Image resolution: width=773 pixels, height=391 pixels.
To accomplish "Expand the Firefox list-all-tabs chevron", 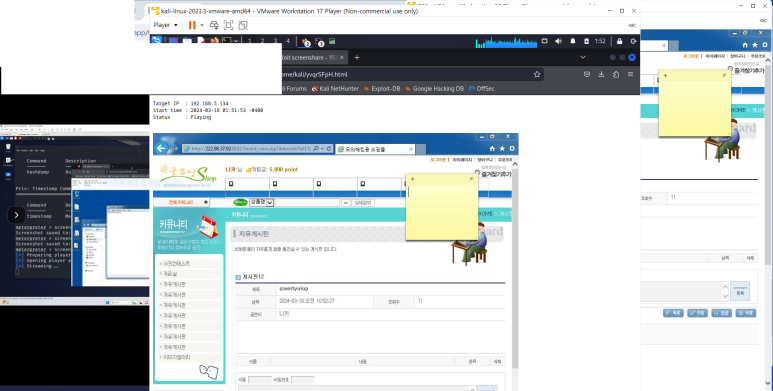I will pos(583,57).
